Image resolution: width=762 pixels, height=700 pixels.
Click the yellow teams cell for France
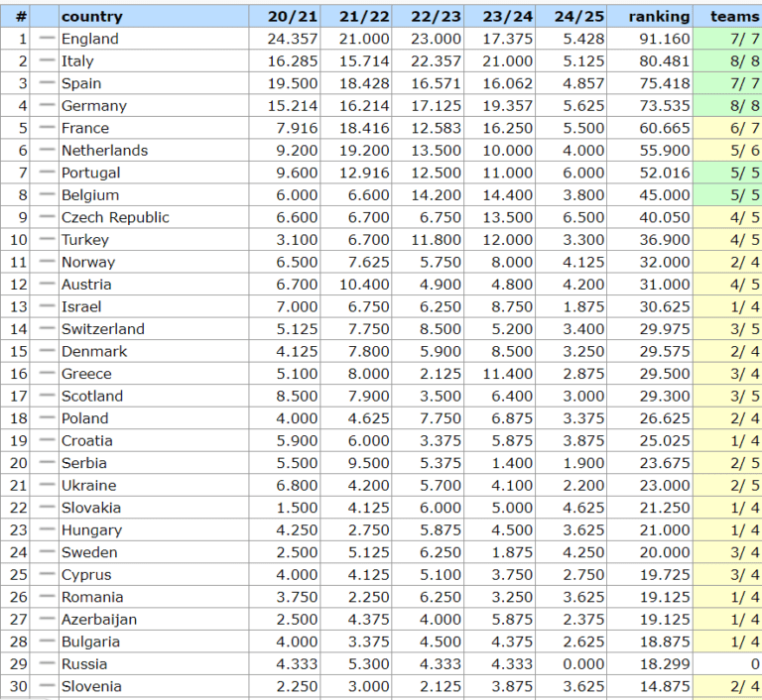pos(730,128)
